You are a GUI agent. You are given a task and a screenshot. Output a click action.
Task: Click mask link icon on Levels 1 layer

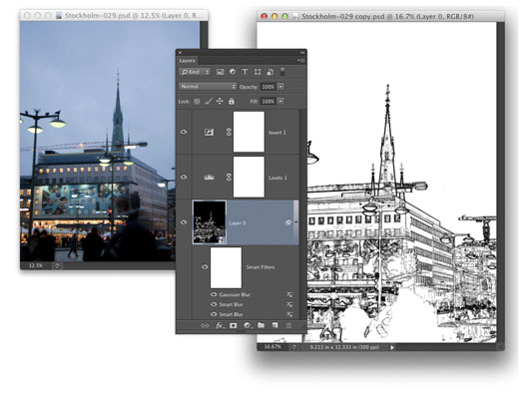coord(229,177)
